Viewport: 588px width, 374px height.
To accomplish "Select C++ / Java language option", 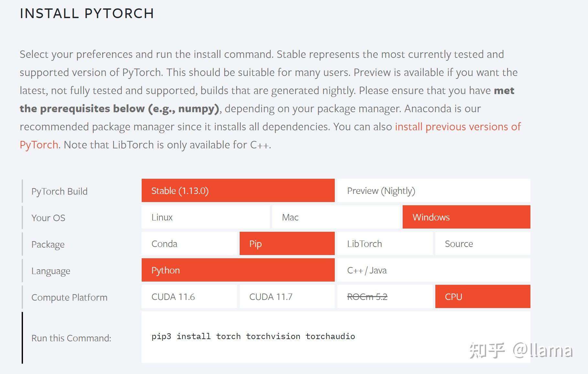I will (x=433, y=270).
